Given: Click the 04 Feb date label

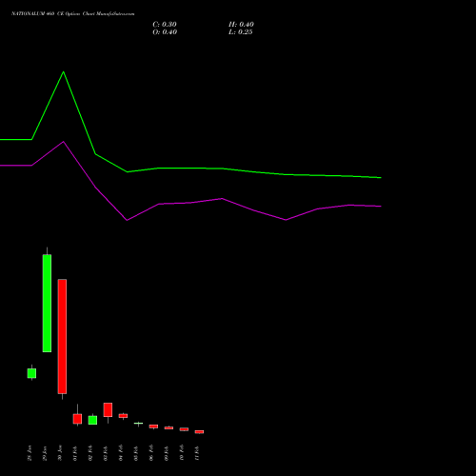Looking at the screenshot, I should [121, 453].
